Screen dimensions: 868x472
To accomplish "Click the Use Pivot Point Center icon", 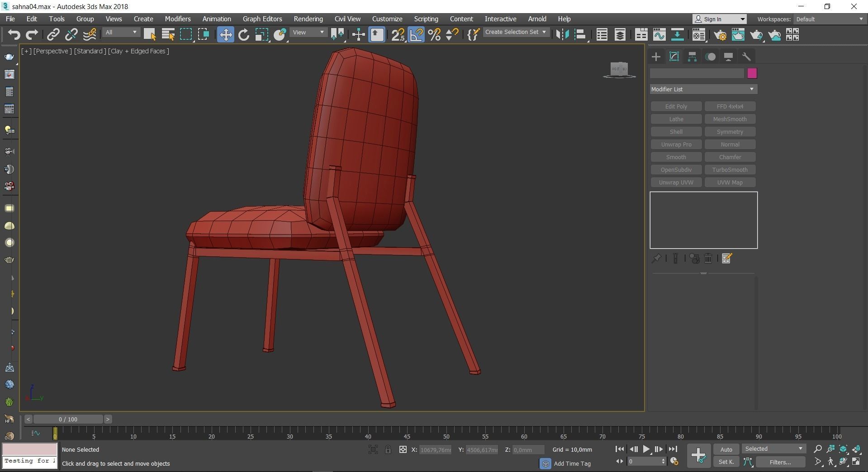I will click(337, 35).
